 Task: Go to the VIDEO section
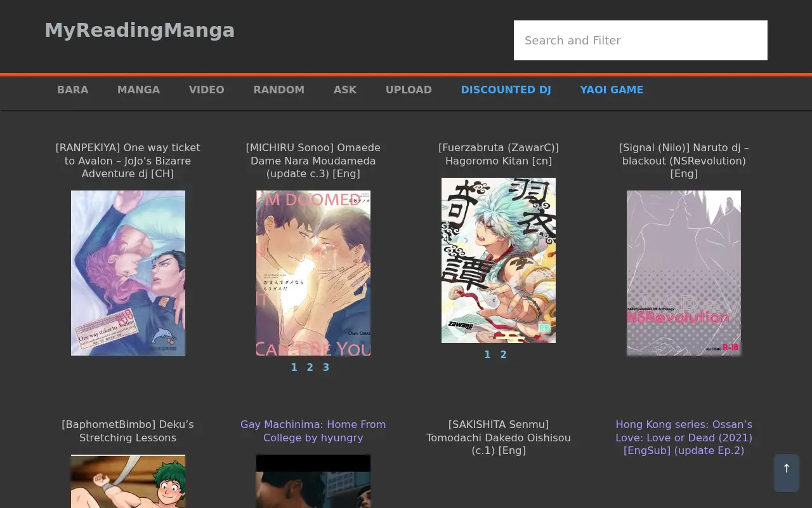206,90
